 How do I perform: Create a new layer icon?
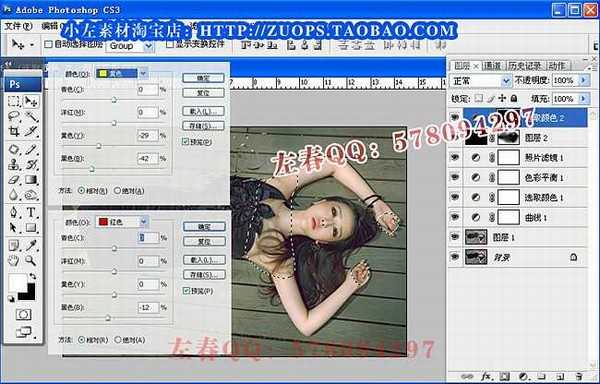[x=560, y=376]
